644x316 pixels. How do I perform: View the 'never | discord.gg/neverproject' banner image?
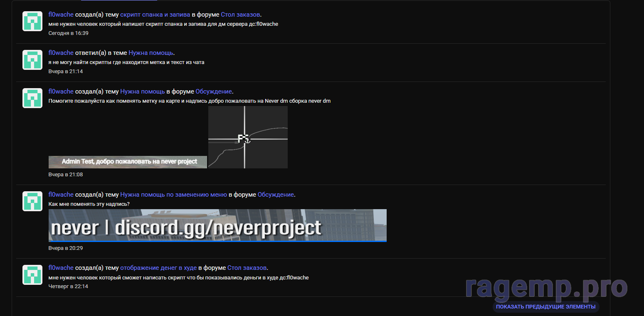(x=217, y=225)
